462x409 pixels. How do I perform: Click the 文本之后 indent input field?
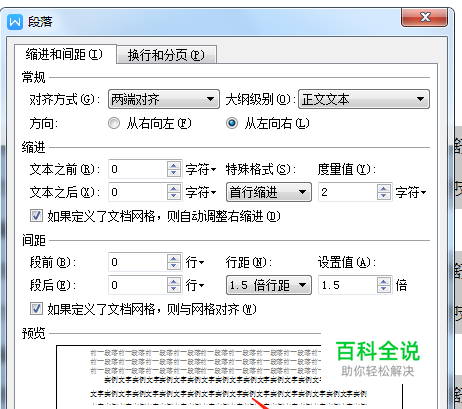click(137, 192)
